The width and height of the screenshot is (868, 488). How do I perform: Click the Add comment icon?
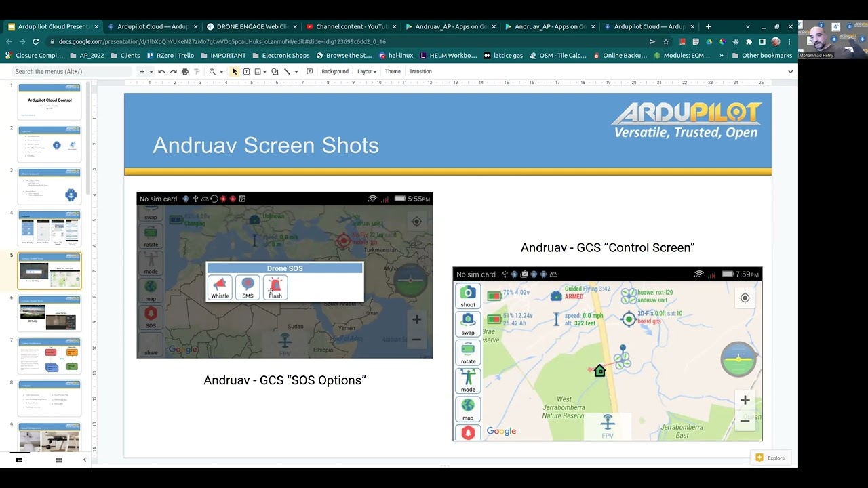[x=309, y=71]
